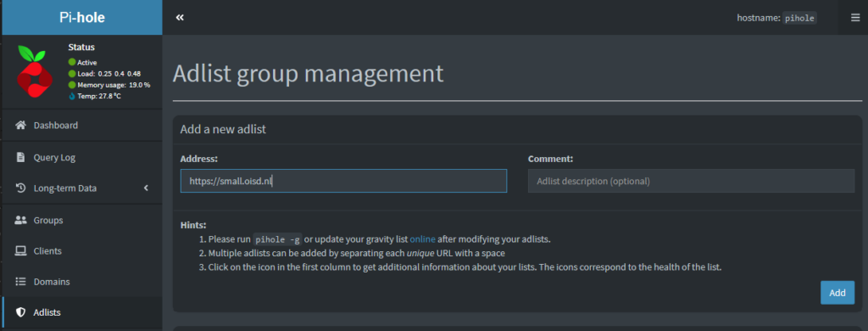Click the Pi-hole header title

point(82,18)
